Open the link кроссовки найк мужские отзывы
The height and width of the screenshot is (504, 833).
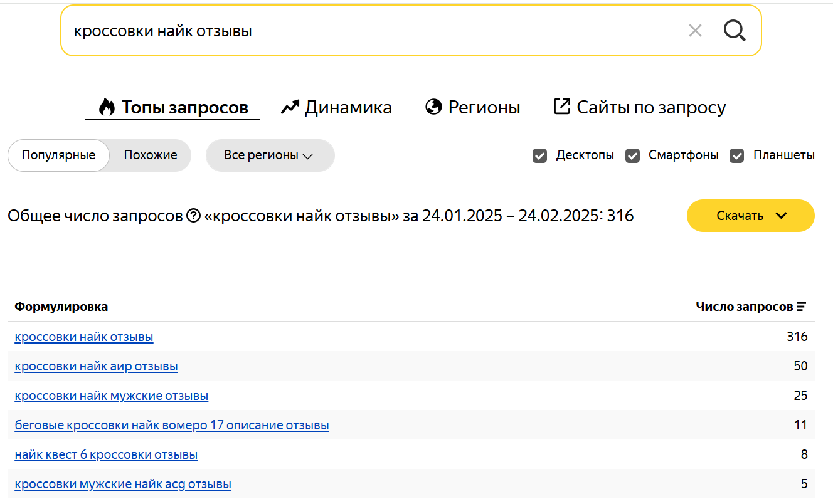point(112,396)
